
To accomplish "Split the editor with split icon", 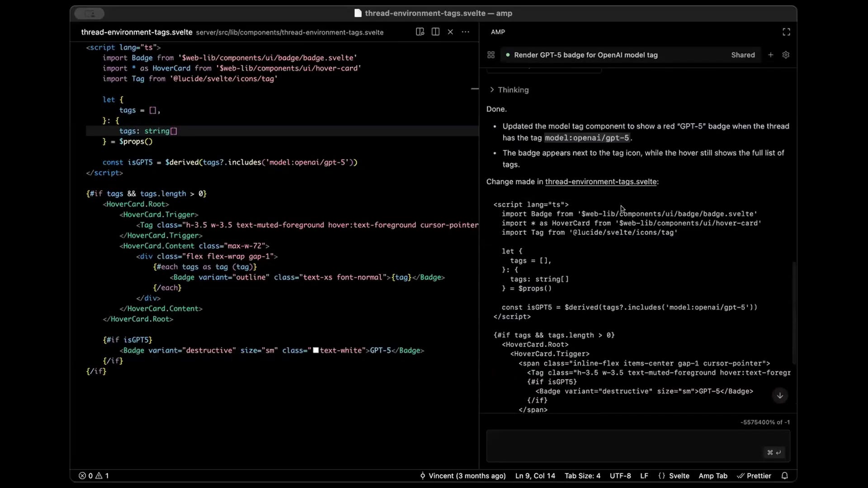I will click(435, 32).
